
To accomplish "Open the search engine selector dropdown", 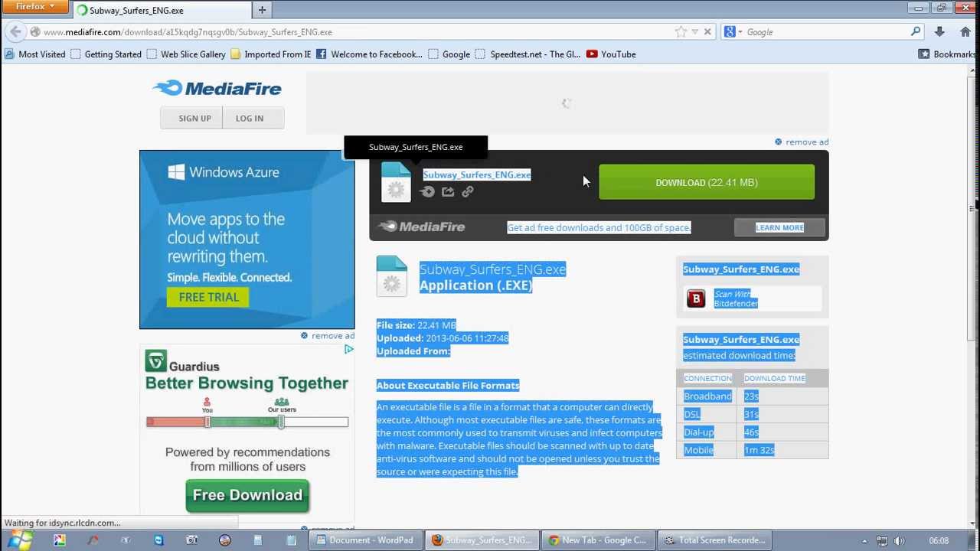I will 732,32.
